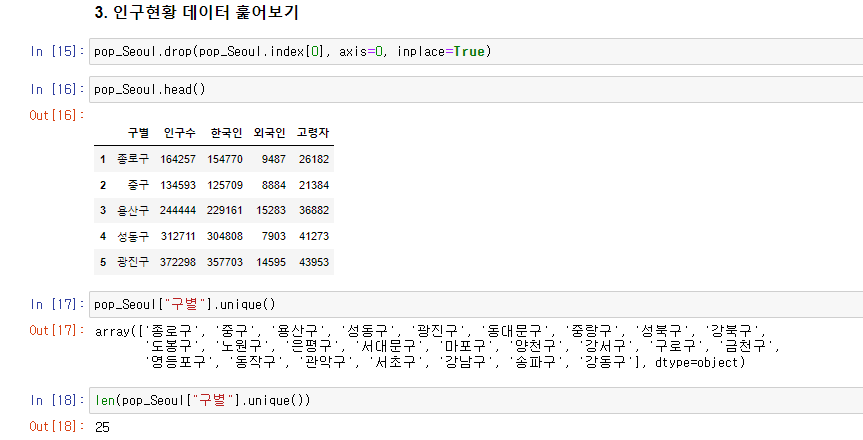Image resolution: width=863 pixels, height=440 pixels.
Task: Click the 광진구 cell in the table
Action: [133, 262]
